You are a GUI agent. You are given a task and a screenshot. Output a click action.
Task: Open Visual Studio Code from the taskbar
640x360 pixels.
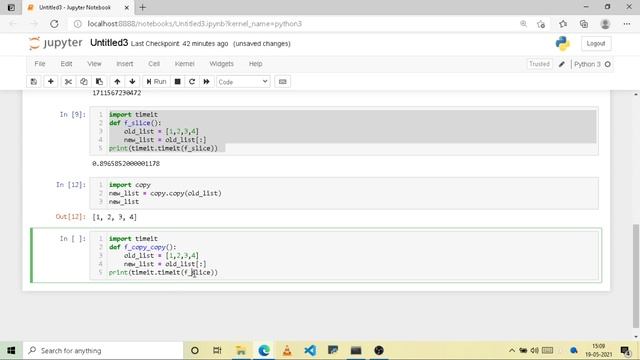[310, 351]
